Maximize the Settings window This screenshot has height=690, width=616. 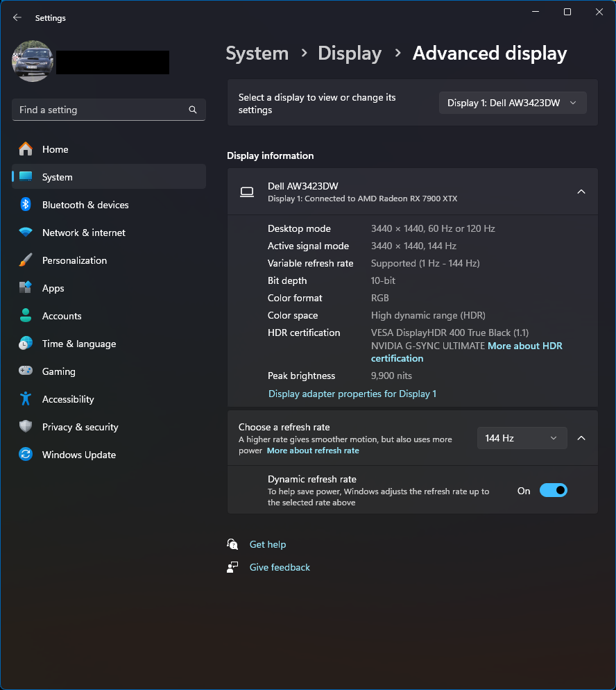[x=567, y=12]
